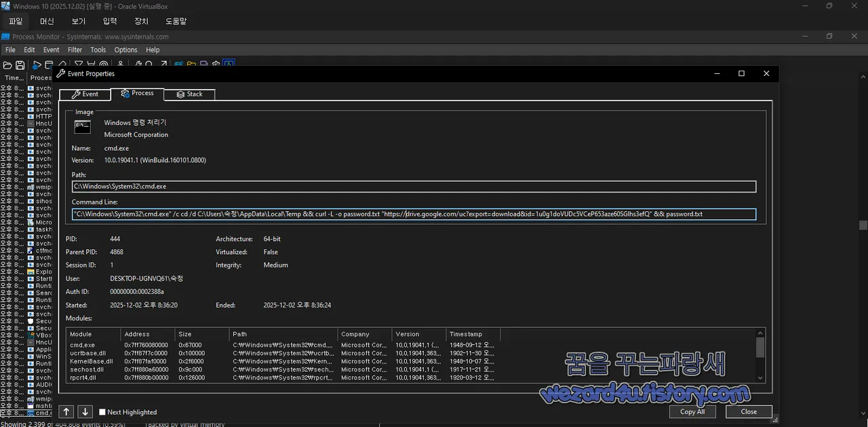Click the wrench icon in Event Properties title bar

pos(61,73)
